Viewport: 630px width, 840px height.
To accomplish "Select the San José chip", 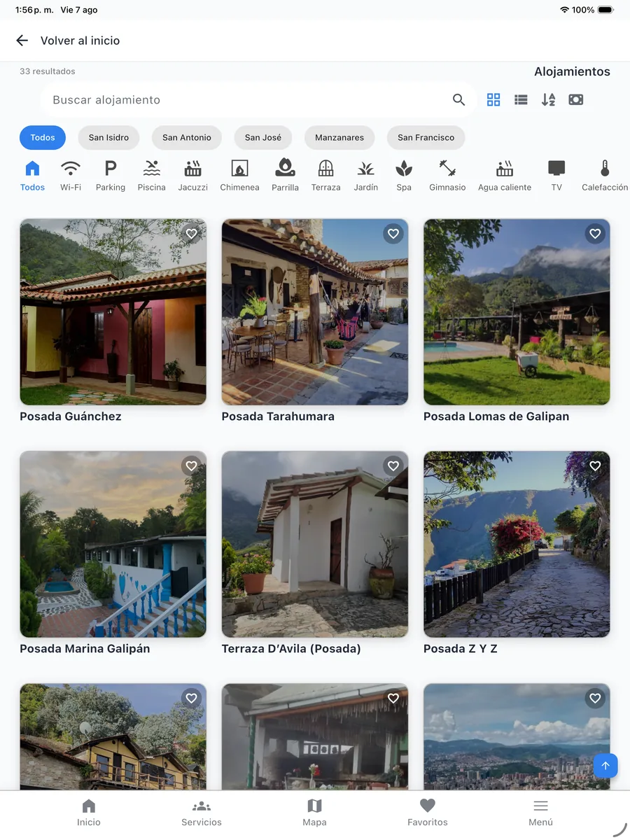I will pyautogui.click(x=263, y=138).
